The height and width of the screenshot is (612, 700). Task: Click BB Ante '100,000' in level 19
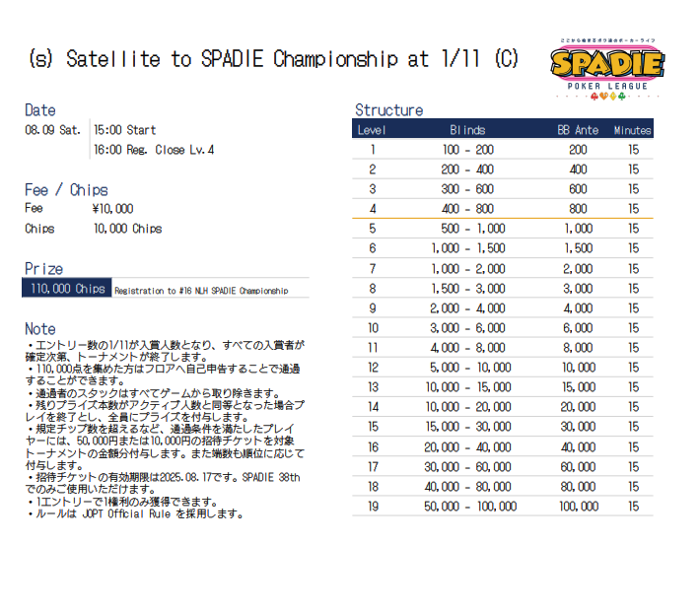(579, 507)
